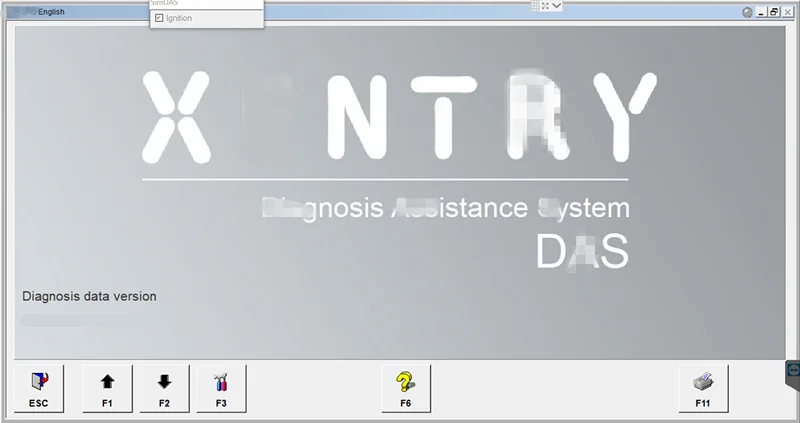800x423 pixels.
Task: Expand the chevron dropdown in top toolbar
Action: tap(557, 6)
